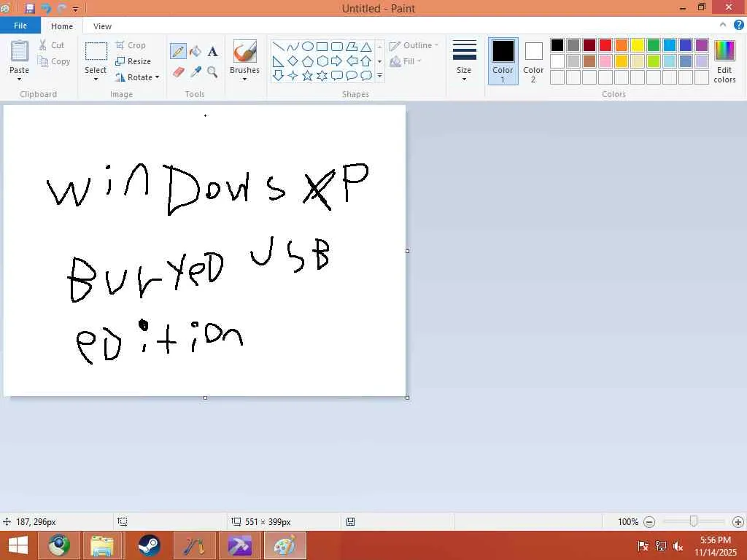This screenshot has height=560, width=747.
Task: Select the Text tool
Action: pyautogui.click(x=212, y=52)
